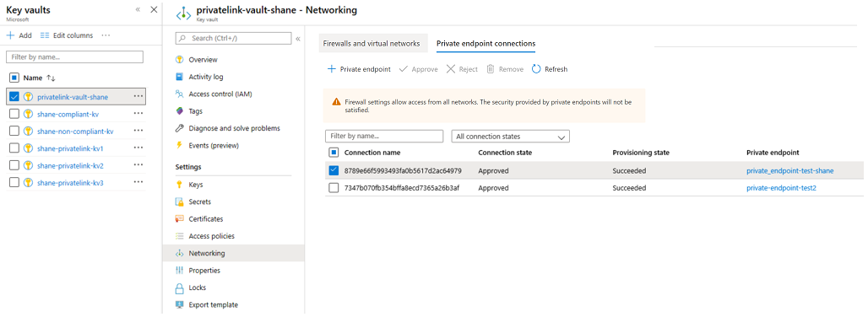Click the connection Filter by name field
Screen dimensions: 868x317
click(384, 136)
